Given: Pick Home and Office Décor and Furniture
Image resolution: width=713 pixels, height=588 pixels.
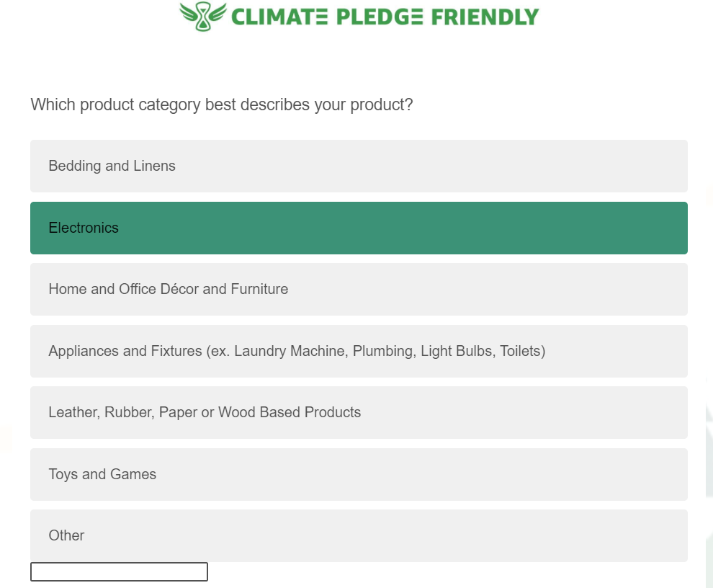Looking at the screenshot, I should pyautogui.click(x=359, y=290).
